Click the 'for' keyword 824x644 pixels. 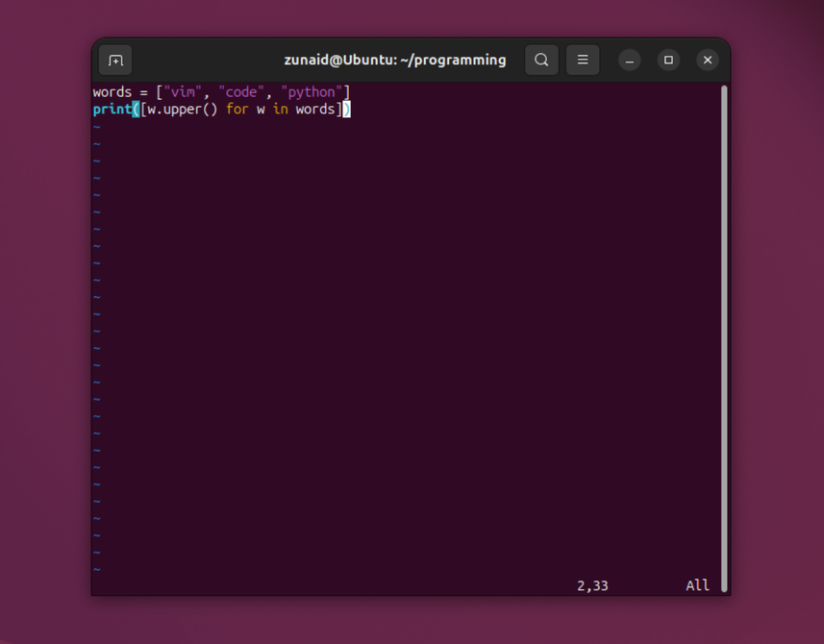coord(237,109)
